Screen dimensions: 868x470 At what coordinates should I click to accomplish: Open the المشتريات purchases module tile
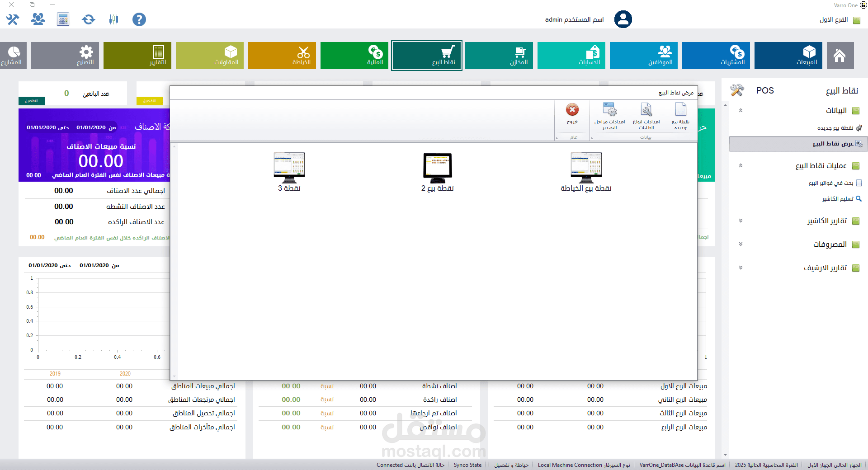point(716,56)
